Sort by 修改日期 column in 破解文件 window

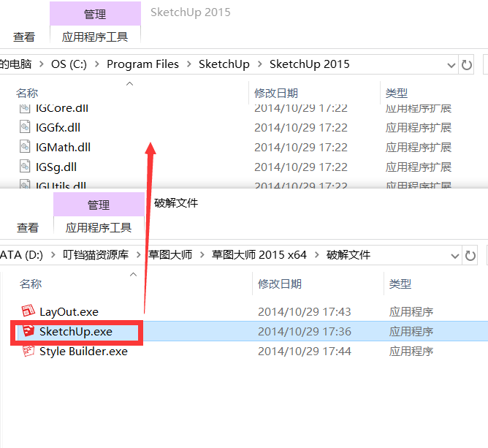click(280, 284)
